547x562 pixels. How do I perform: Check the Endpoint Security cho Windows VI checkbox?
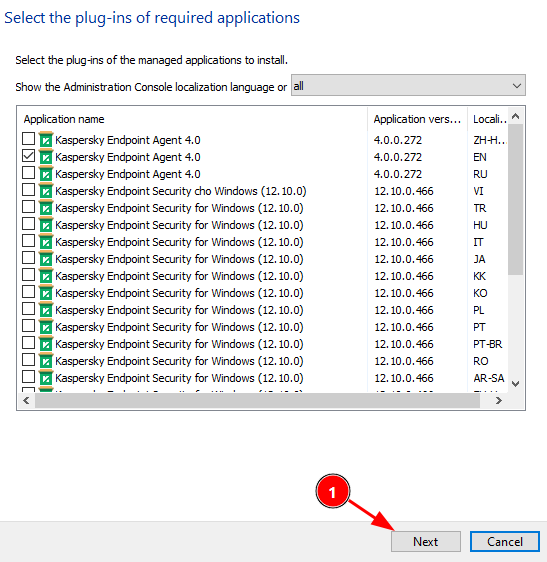pos(28,190)
